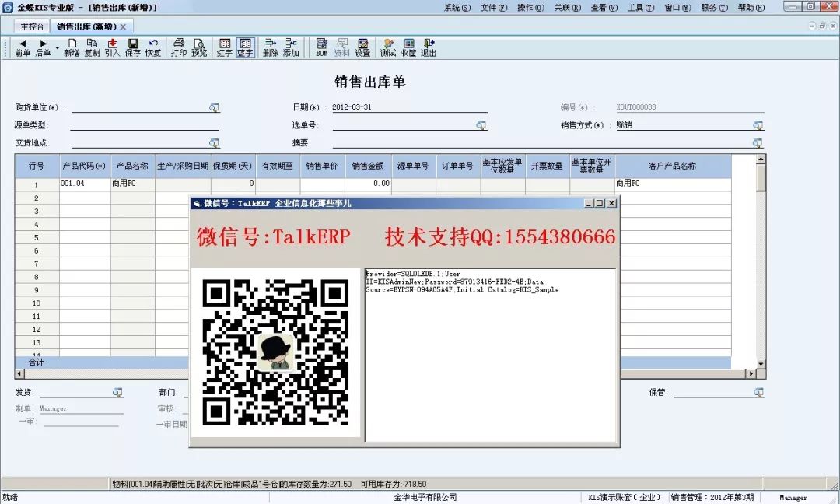Click the 保质期(天) column header
The height and width of the screenshot is (504, 840).
click(233, 166)
